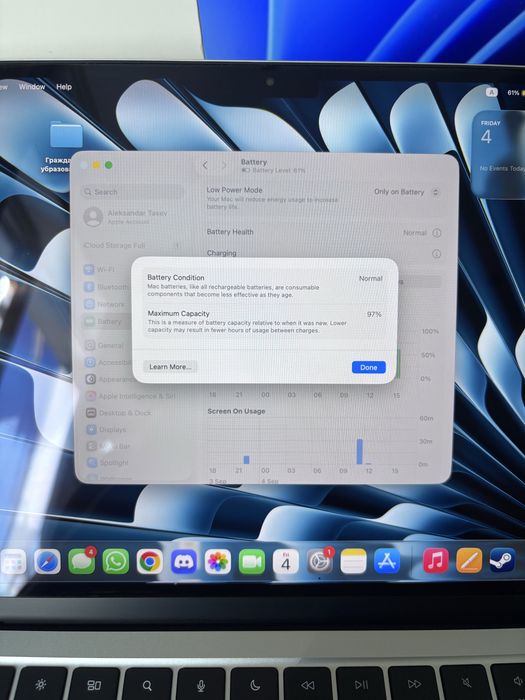Select Spotlight in the sidebar

click(108, 462)
